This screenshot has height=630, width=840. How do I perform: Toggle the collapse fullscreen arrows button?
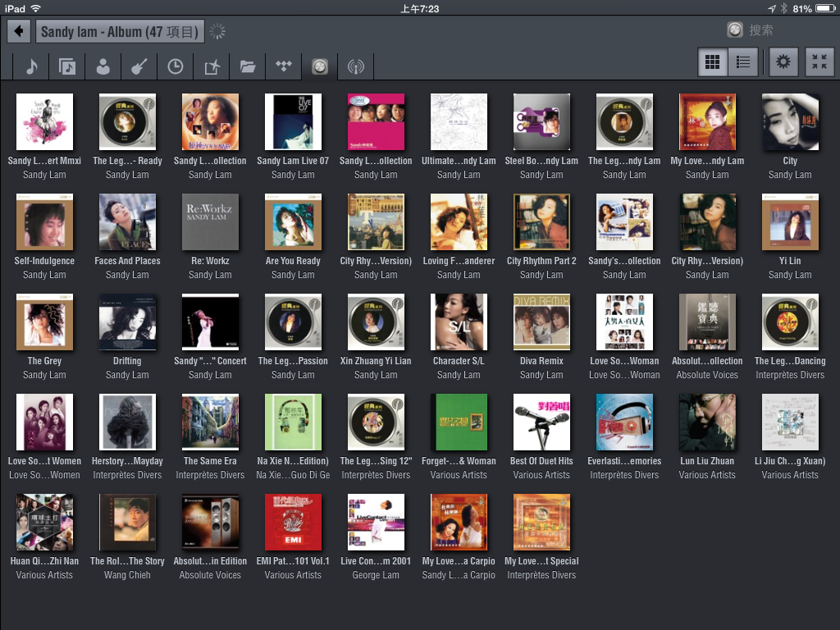[x=818, y=62]
